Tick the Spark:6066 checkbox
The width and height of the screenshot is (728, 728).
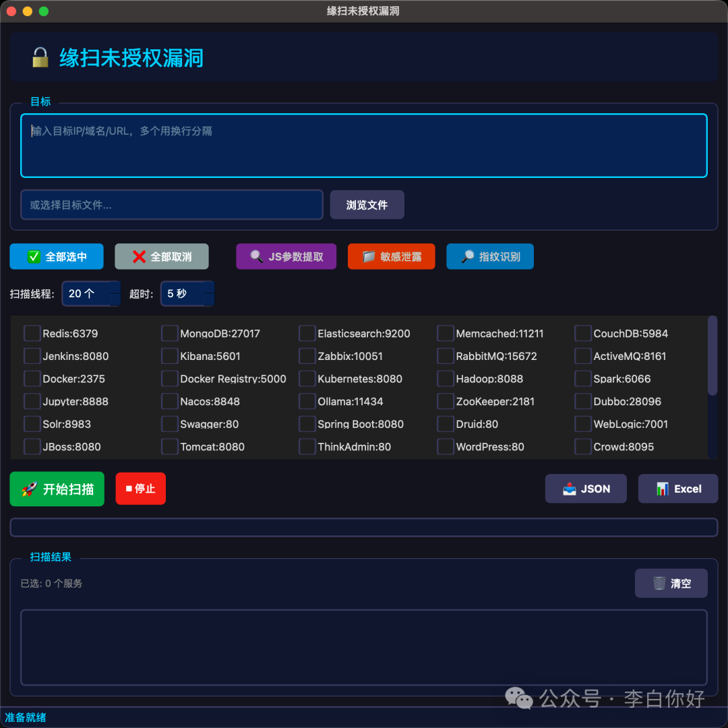tap(582, 379)
